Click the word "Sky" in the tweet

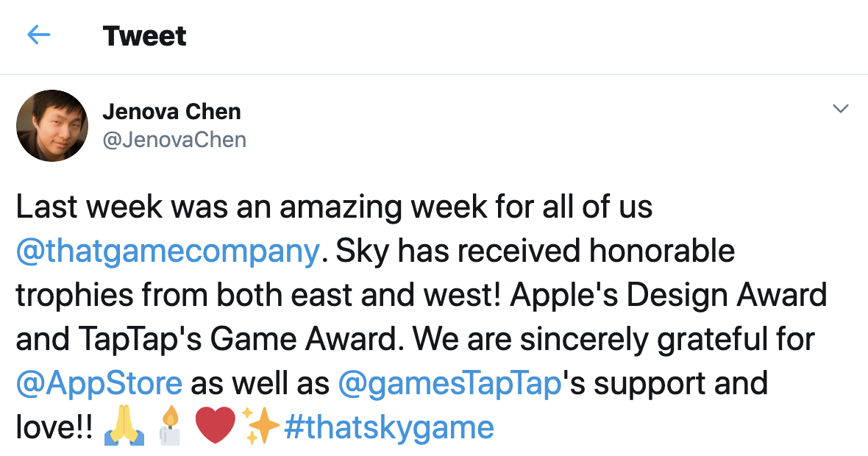tap(361, 252)
